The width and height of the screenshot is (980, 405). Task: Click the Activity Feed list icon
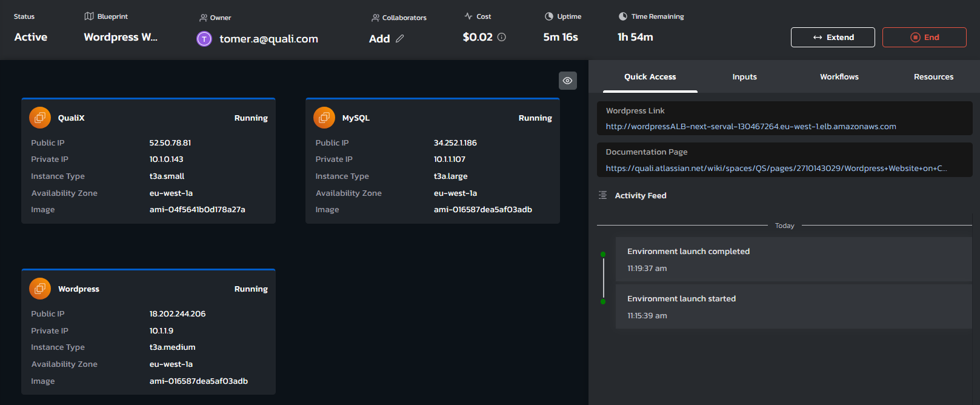602,195
